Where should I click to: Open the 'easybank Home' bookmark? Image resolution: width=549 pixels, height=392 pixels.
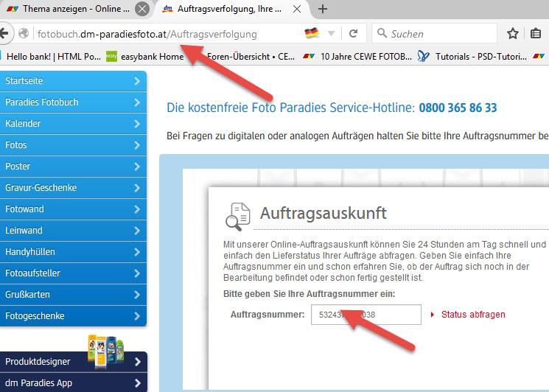[x=147, y=56]
